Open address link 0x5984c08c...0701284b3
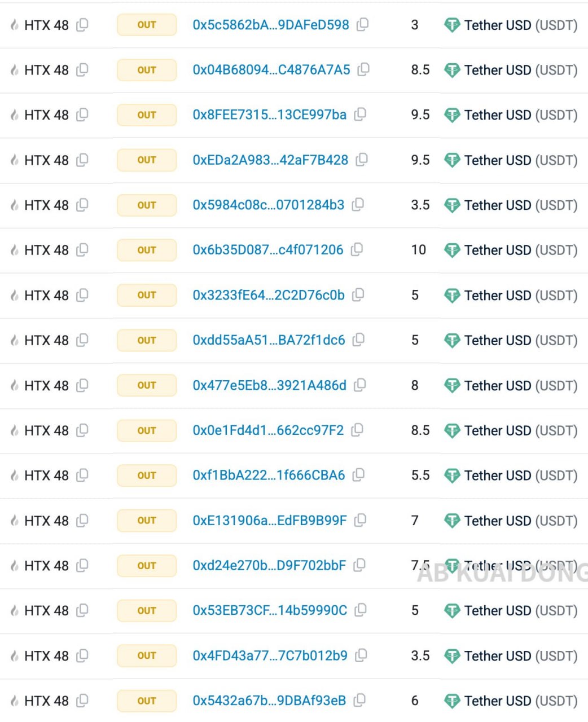Screen dimensions: 588x722 [269, 205]
